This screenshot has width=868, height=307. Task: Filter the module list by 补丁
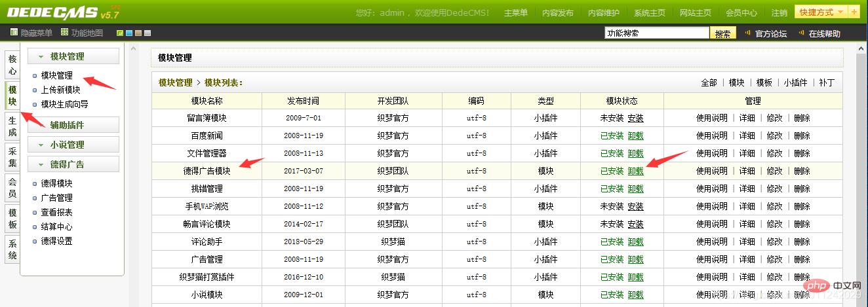(x=827, y=82)
